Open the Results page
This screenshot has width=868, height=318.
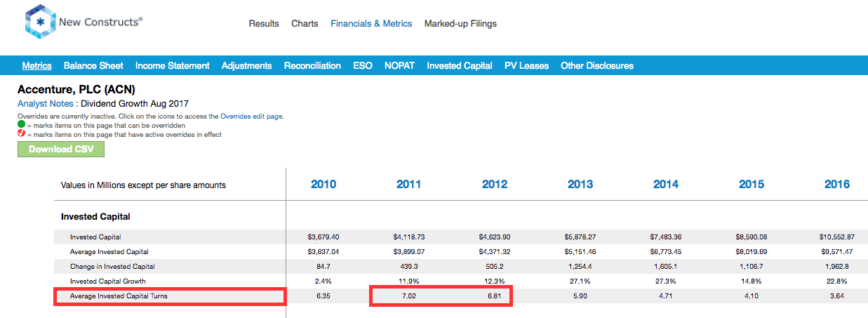(264, 24)
